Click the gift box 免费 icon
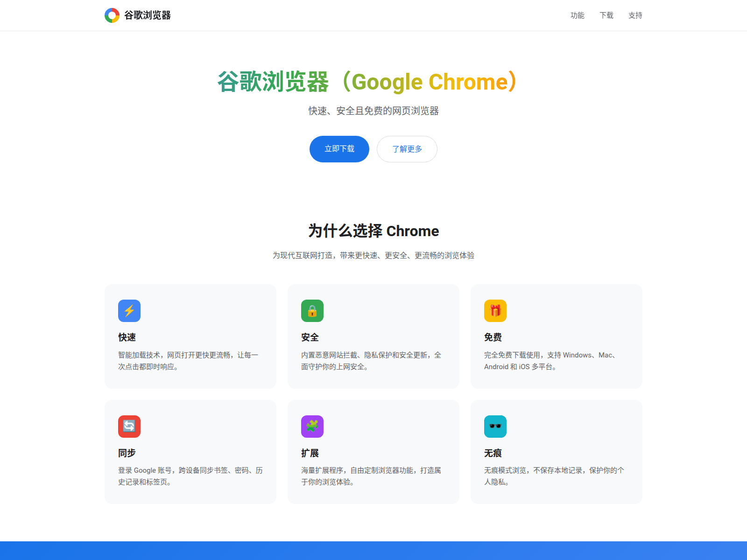This screenshot has width=747, height=560. 495,311
